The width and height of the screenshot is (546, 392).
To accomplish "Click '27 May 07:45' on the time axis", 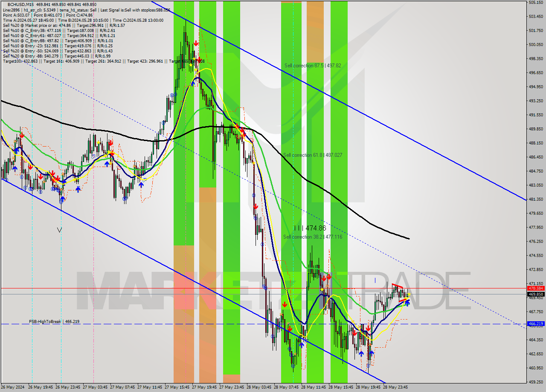I will [x=122, y=388].
